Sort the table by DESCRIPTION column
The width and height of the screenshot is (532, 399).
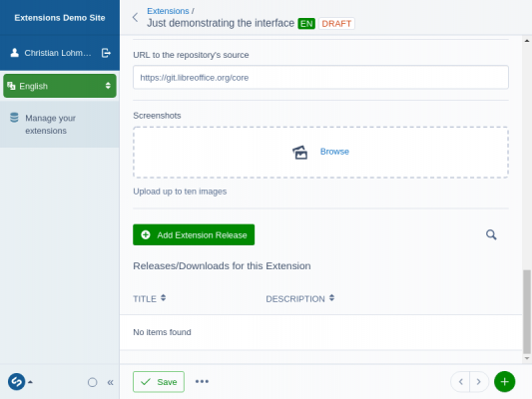pyautogui.click(x=299, y=298)
